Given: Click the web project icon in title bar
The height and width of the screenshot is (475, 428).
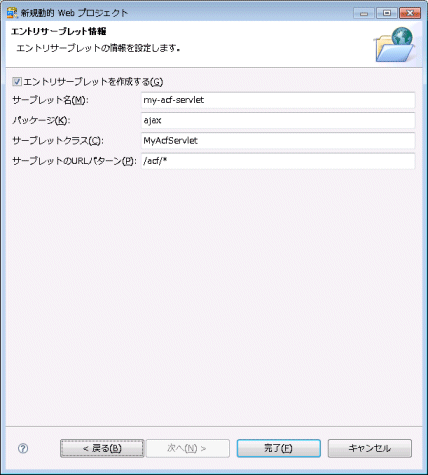Looking at the screenshot, I should [12, 13].
